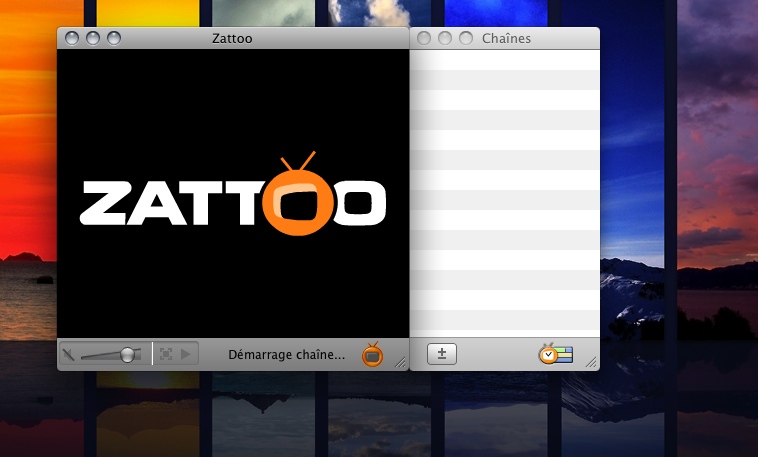Click the orange Zattoo TV status icon
The image size is (758, 457).
[373, 354]
